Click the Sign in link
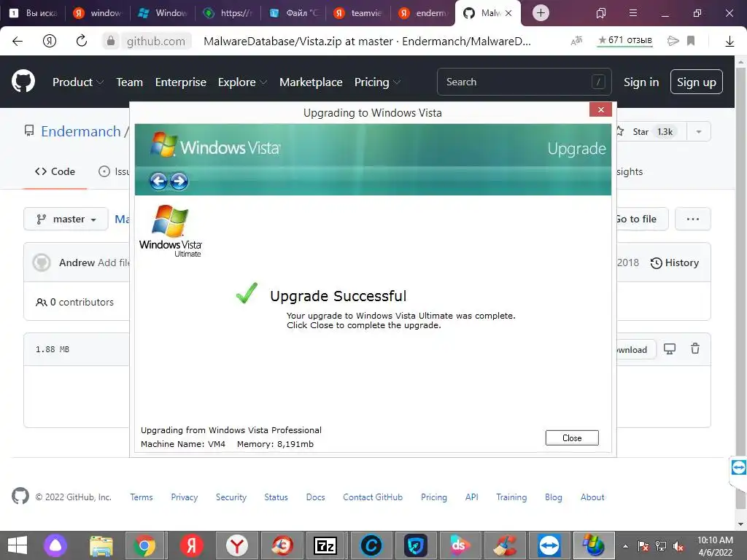The image size is (747, 560). click(641, 82)
